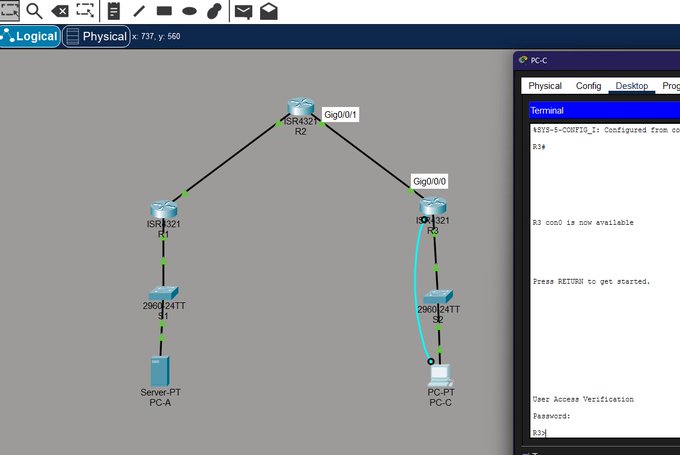
Task: Click the blue Terminal title bar
Action: pyautogui.click(x=605, y=110)
